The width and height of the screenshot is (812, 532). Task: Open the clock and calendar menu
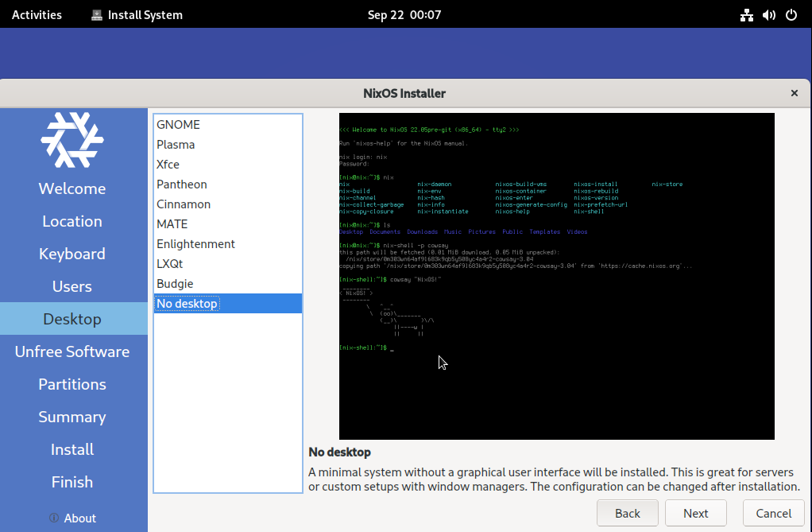(404, 15)
